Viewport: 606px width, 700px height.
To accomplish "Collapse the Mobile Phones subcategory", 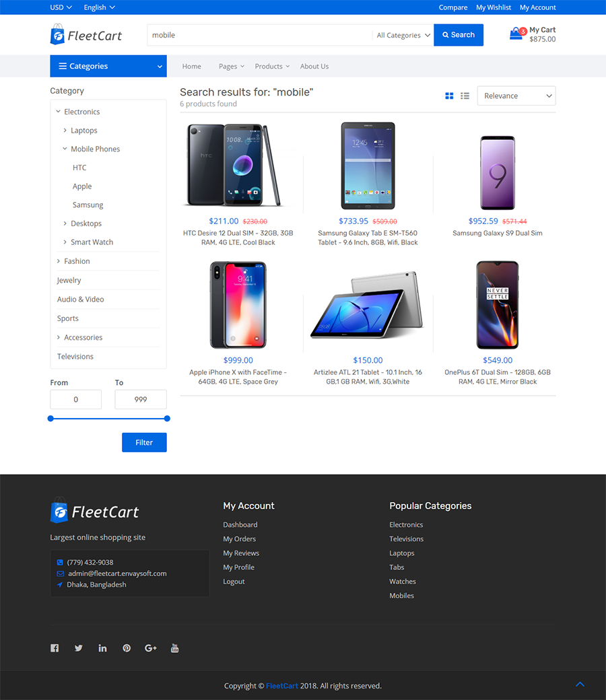I will point(65,149).
